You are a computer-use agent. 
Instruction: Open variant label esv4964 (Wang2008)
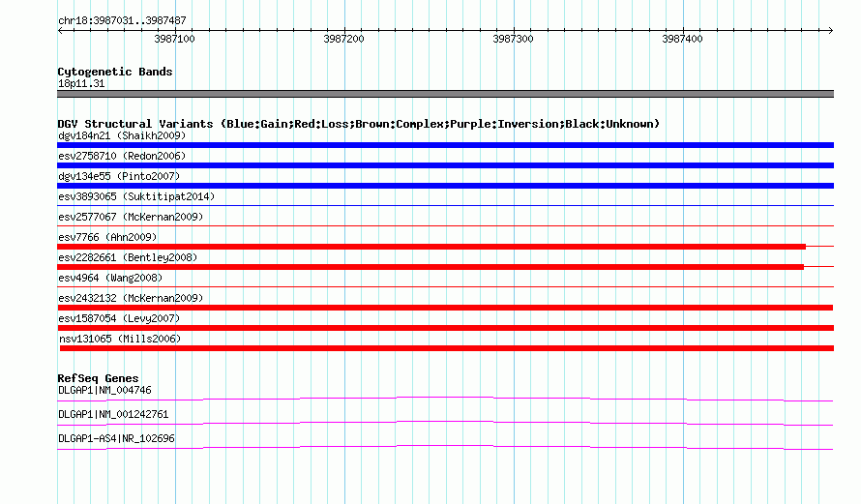click(110, 278)
